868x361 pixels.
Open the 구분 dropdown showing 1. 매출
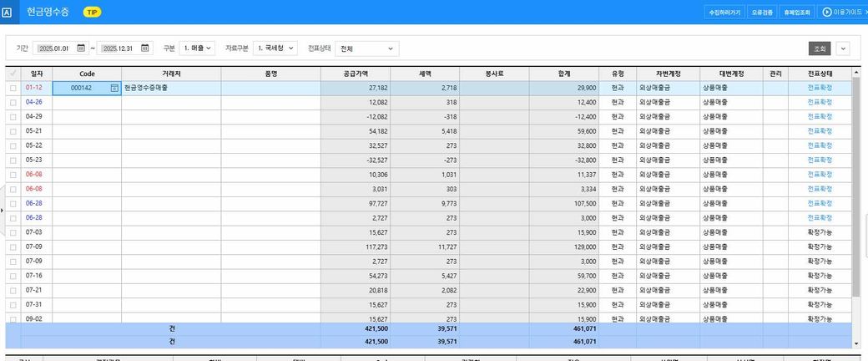198,48
